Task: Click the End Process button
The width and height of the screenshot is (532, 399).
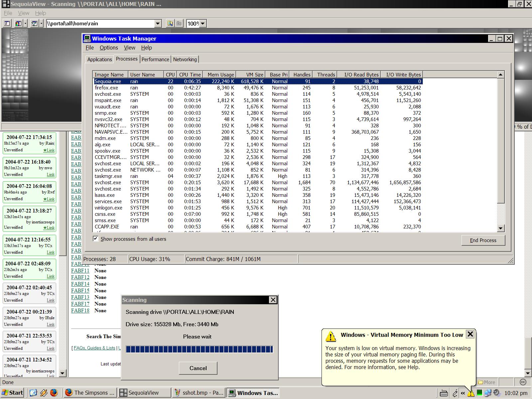Action: [483, 240]
